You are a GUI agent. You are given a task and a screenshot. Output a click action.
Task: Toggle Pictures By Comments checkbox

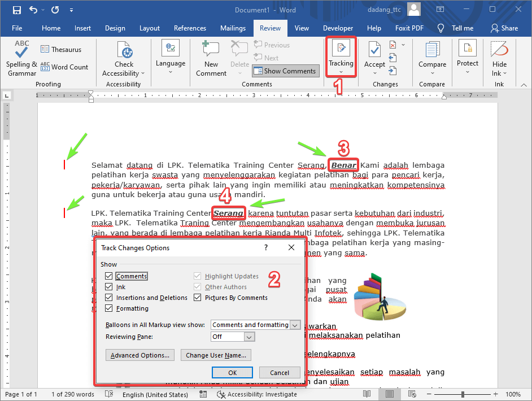[x=198, y=298]
